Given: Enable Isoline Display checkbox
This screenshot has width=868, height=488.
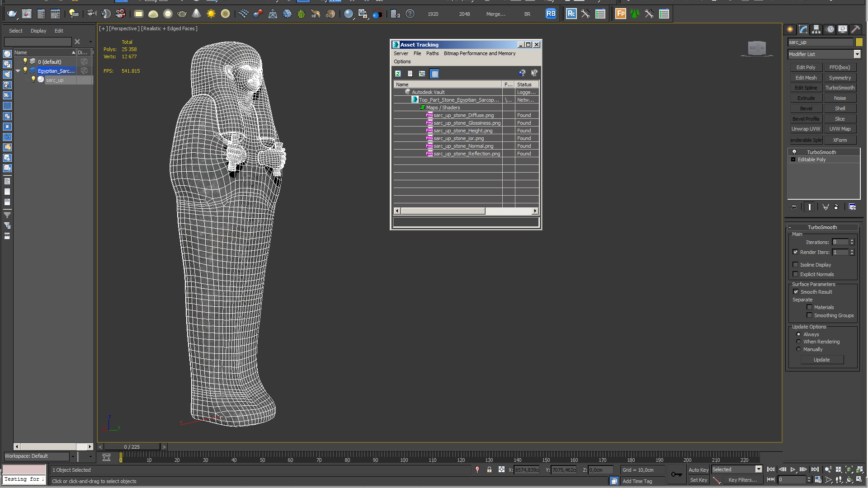Looking at the screenshot, I should coord(795,264).
